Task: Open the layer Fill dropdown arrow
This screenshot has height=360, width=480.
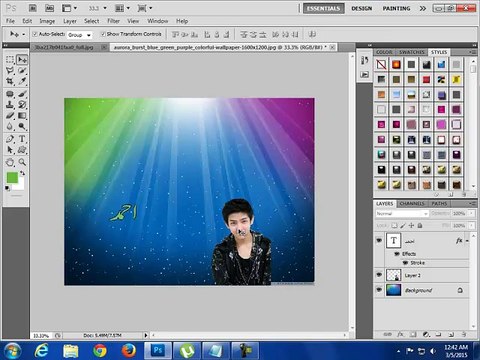Action: [471, 226]
